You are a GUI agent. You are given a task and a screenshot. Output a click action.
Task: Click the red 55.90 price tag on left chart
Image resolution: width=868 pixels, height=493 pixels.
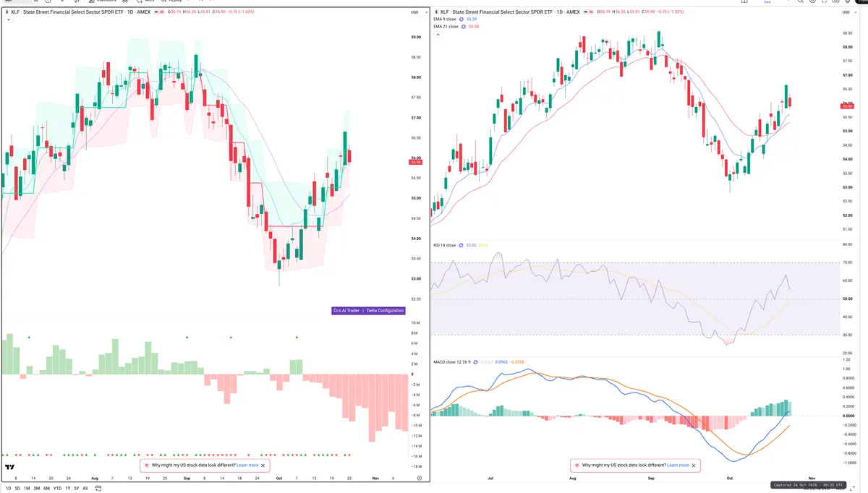[415, 163]
